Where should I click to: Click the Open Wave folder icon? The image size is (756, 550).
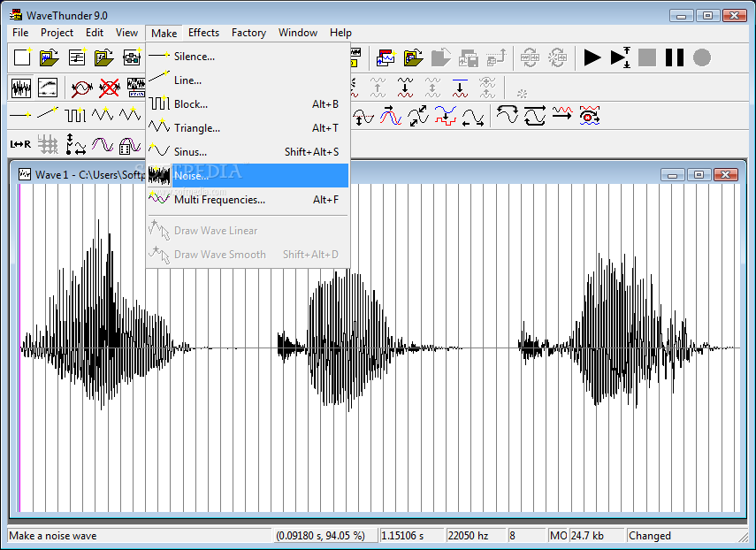[x=50, y=57]
